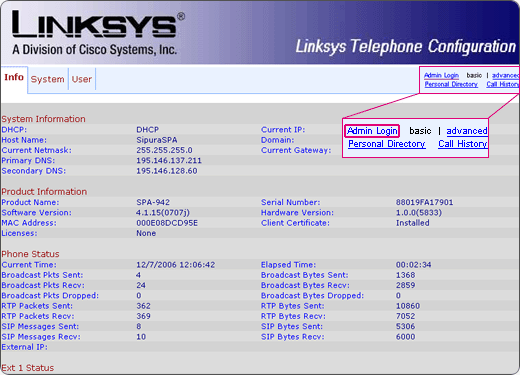Click the RTP Packets Sent value '362'
Screen dimensions: 520x375
point(143,306)
